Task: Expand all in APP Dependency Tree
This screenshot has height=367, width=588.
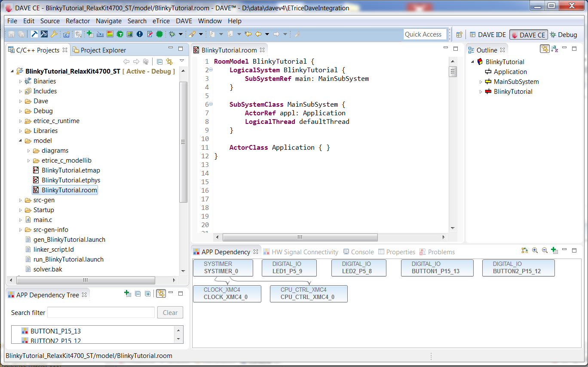Action: pyautogui.click(x=148, y=293)
